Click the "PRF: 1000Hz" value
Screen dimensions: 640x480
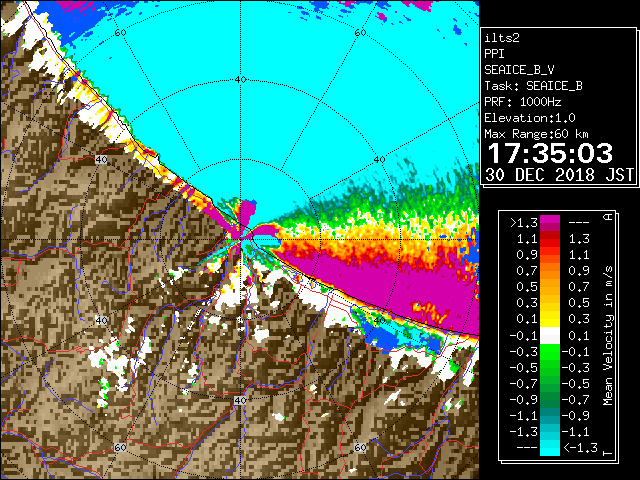[523, 102]
